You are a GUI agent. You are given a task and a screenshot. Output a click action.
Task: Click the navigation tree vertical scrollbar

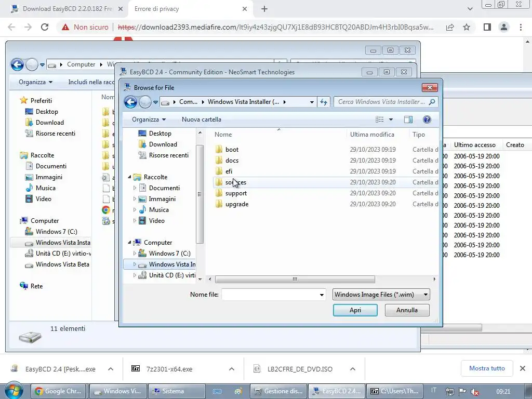click(x=199, y=194)
